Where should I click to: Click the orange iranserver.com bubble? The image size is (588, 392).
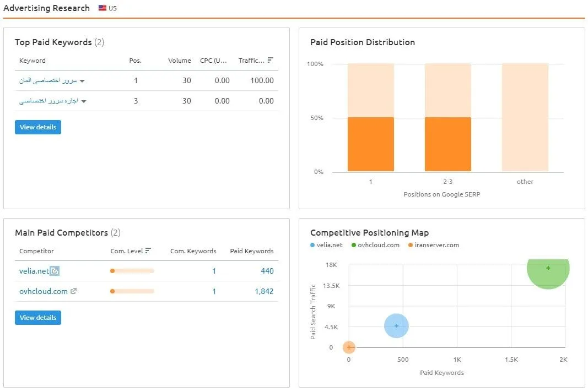coord(349,347)
